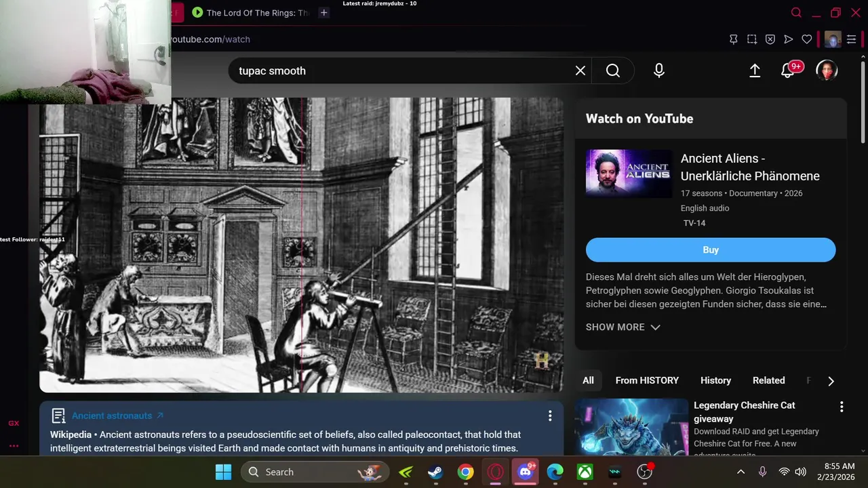Click the Opera player arrow icon
Image resolution: width=868 pixels, height=488 pixels.
(789, 39)
